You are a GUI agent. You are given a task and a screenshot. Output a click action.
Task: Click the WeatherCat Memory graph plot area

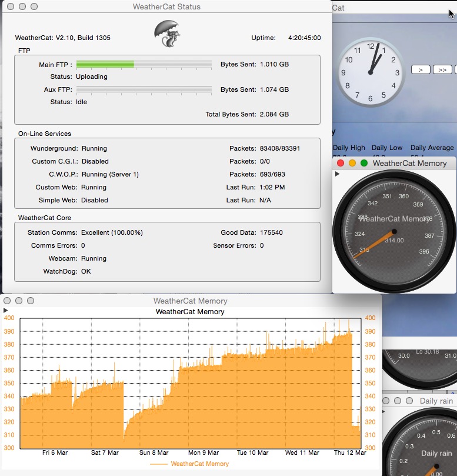[x=190, y=384]
